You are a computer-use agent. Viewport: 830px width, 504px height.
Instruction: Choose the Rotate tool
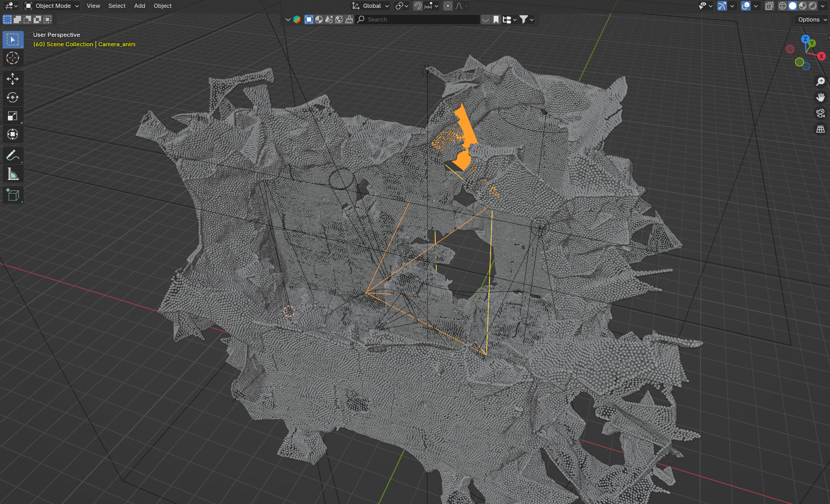(x=13, y=97)
